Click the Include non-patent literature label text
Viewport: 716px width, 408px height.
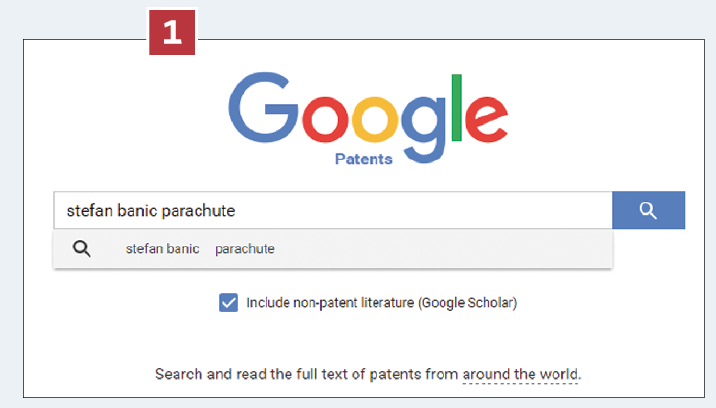[330, 303]
